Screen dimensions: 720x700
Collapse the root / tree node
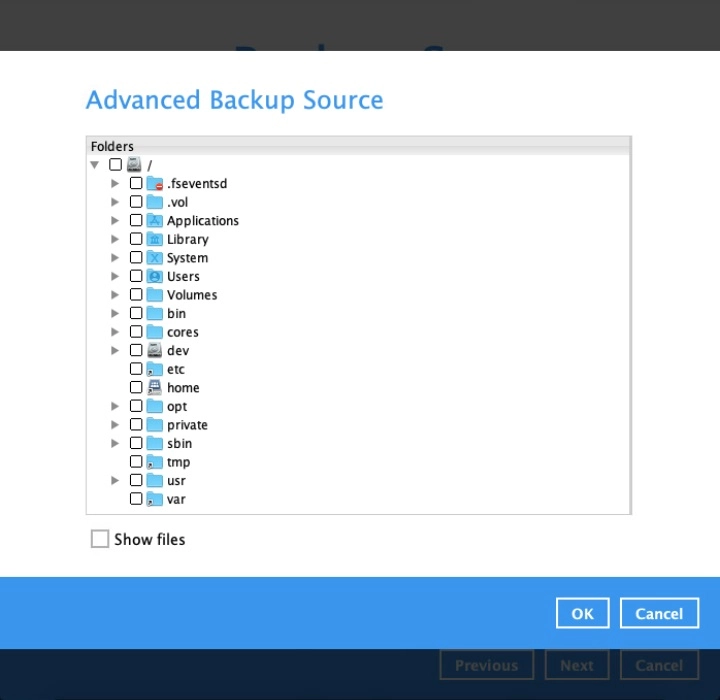tap(95, 164)
